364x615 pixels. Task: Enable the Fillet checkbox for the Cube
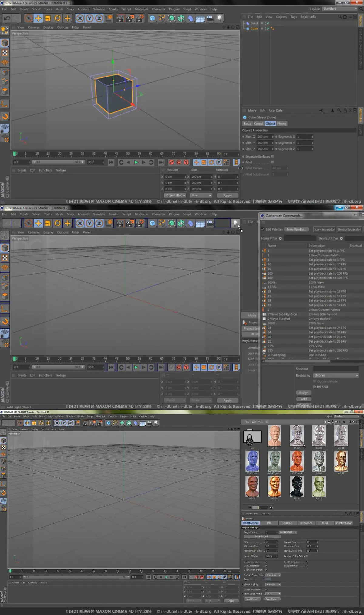pos(273,162)
